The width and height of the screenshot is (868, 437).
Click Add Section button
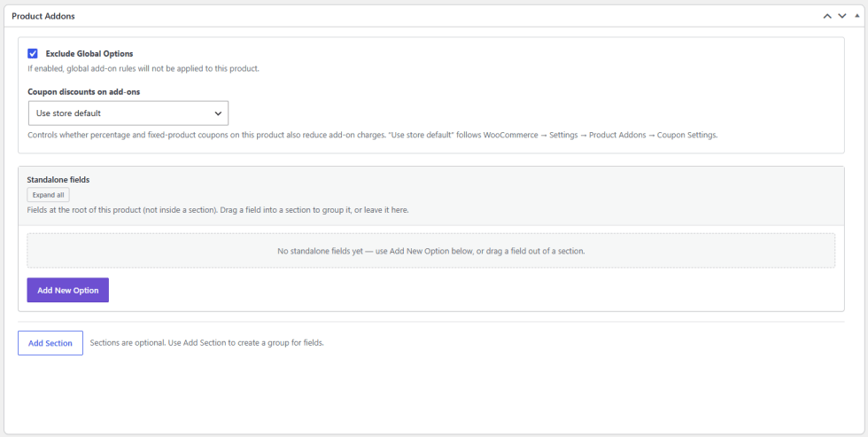click(50, 343)
